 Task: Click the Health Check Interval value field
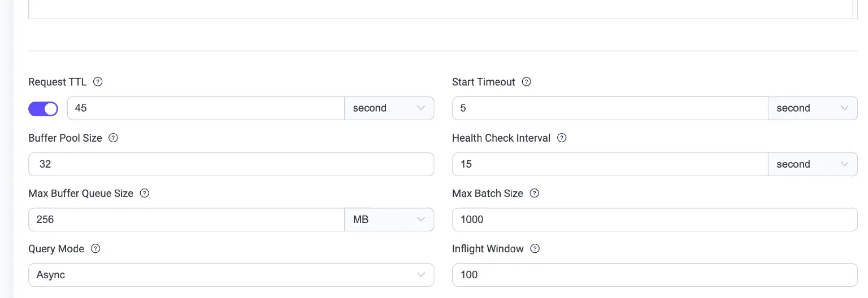[610, 164]
